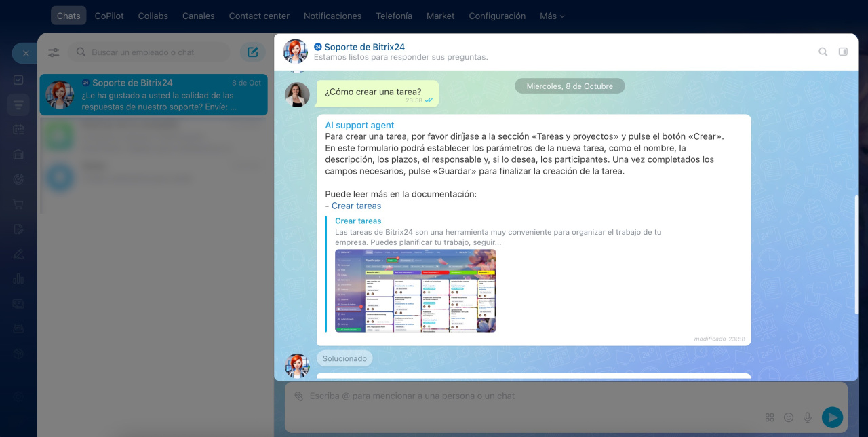This screenshot has height=437, width=868.
Task: Open the tasks checkbox icon in left sidebar
Action: coord(18,80)
